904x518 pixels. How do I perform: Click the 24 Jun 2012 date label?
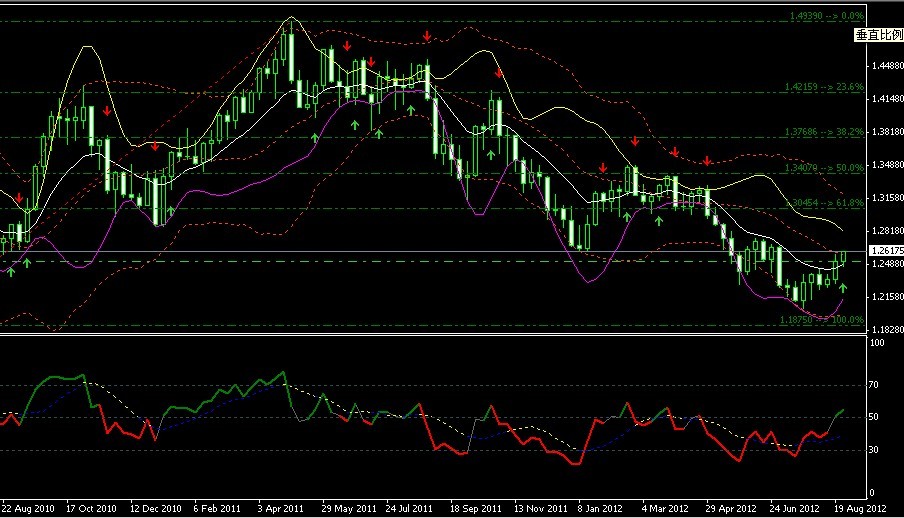[x=794, y=509]
